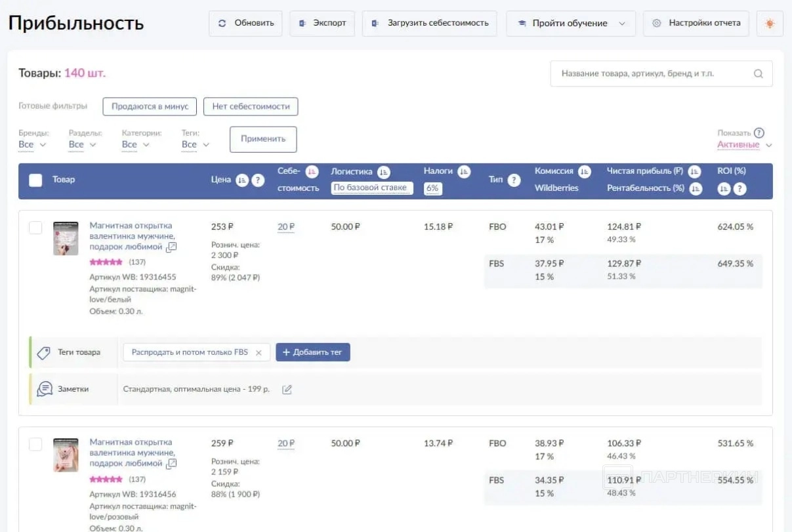Open external link icon of first product
The image size is (792, 532).
(171, 247)
